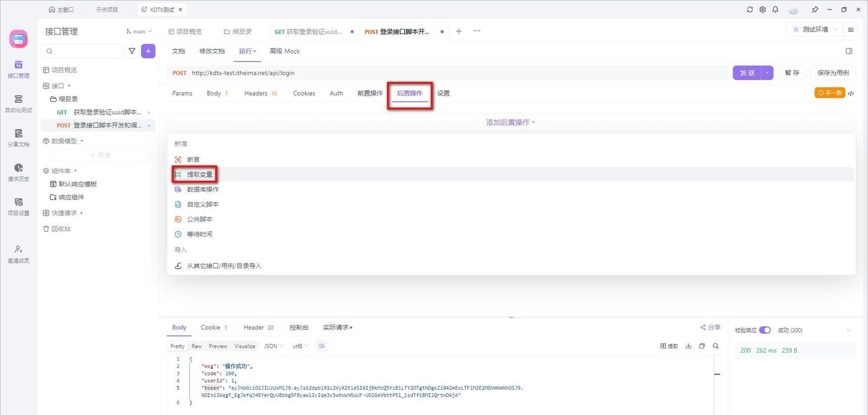Click the copy icon in response toolbar
Viewport: 868px width, 415px height.
[x=703, y=346]
